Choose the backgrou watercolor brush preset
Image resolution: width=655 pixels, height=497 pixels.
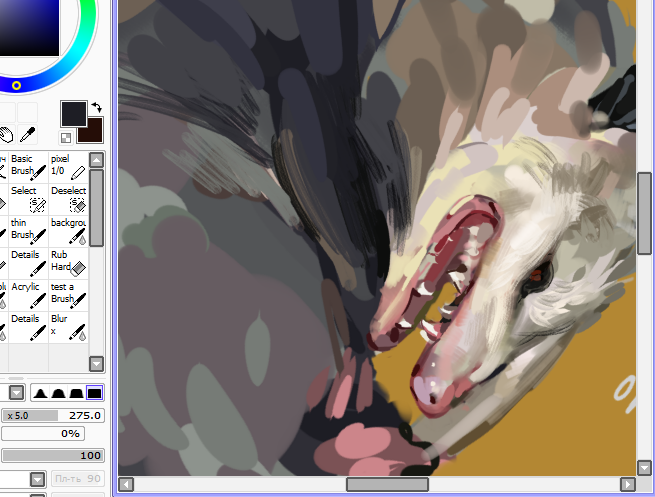69,231
